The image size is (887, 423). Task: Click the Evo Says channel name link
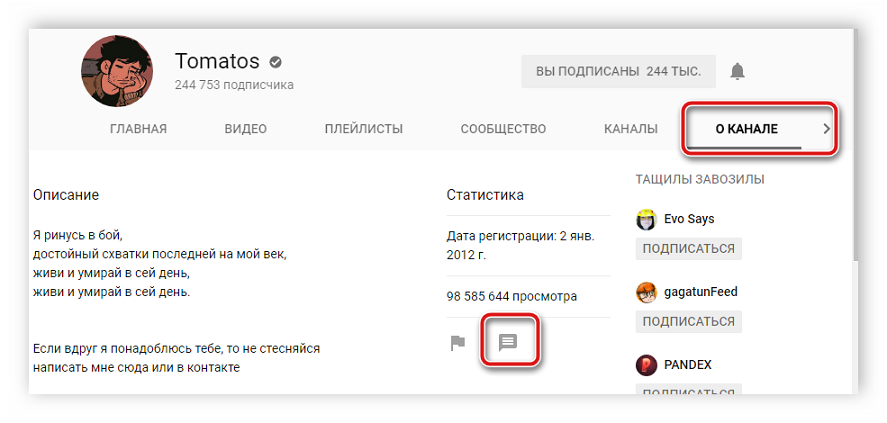(x=689, y=218)
